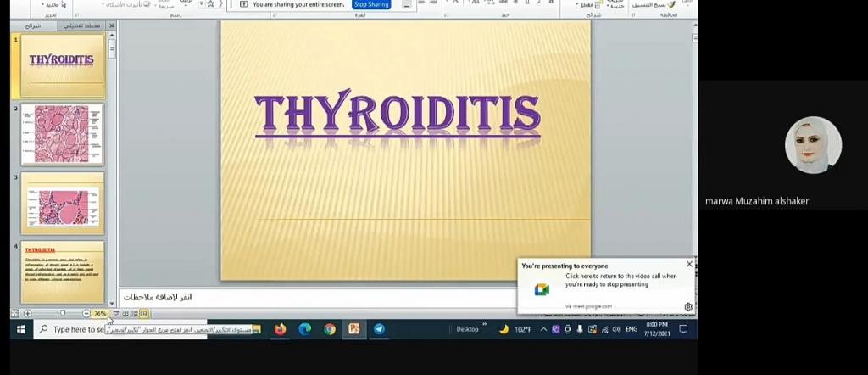Screen dimensions: 868x375
Task: Open notification settings gear in Meet popup
Action: (x=688, y=306)
